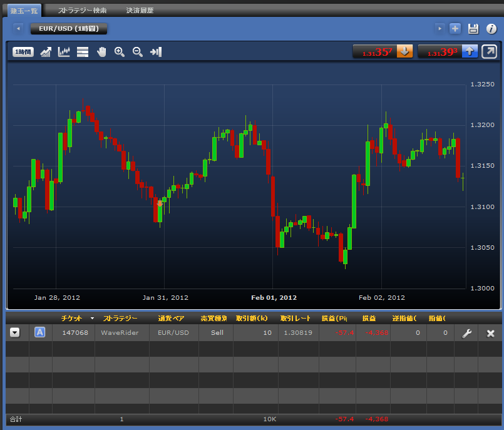The width and height of the screenshot is (504, 430).
Task: Zoom in on the chart
Action: click(x=120, y=52)
